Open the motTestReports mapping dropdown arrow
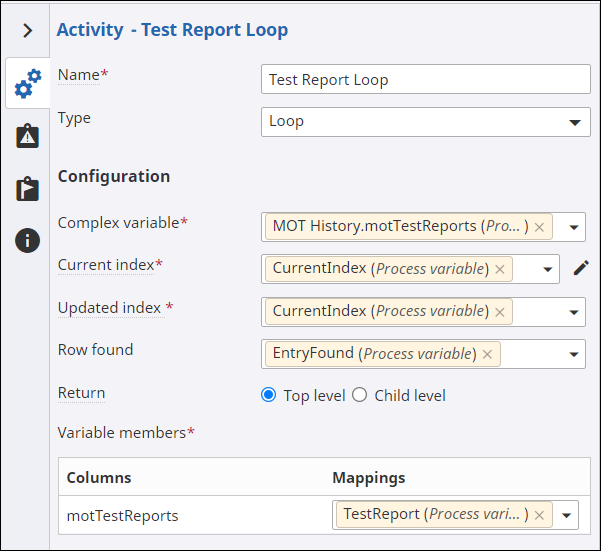This screenshot has width=601, height=551. [567, 515]
